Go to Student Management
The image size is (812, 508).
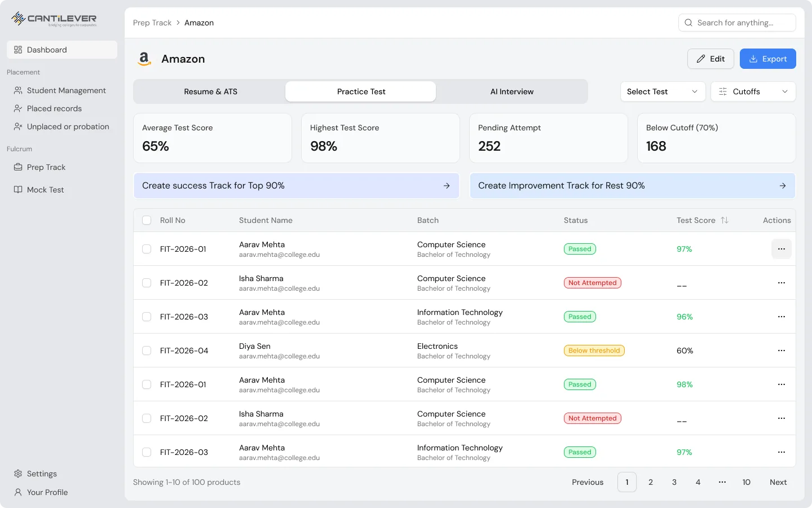pyautogui.click(x=62, y=90)
